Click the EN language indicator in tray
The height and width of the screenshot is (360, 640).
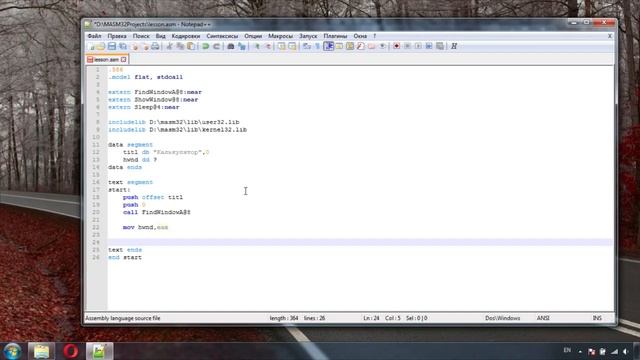pos(567,350)
